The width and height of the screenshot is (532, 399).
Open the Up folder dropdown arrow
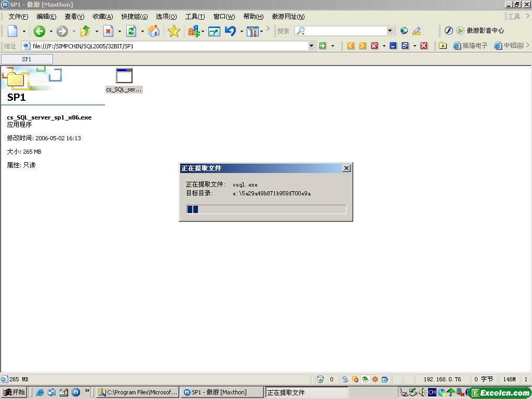click(x=97, y=31)
